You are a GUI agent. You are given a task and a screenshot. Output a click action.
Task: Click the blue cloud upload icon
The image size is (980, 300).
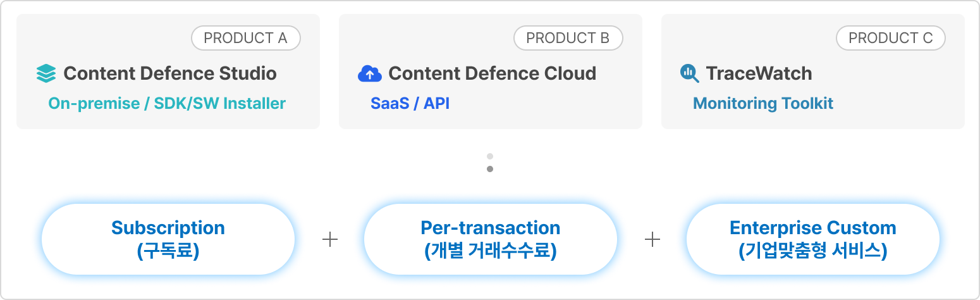[x=370, y=74]
